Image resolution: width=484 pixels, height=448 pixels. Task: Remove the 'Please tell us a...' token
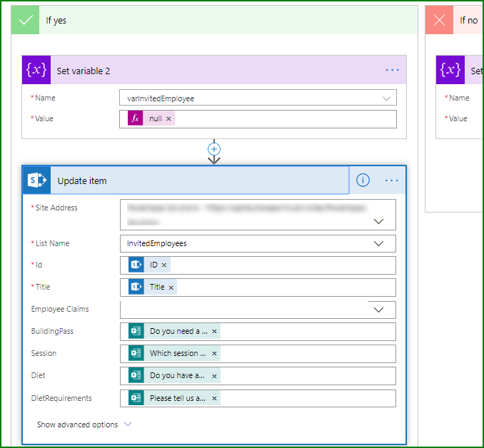214,399
